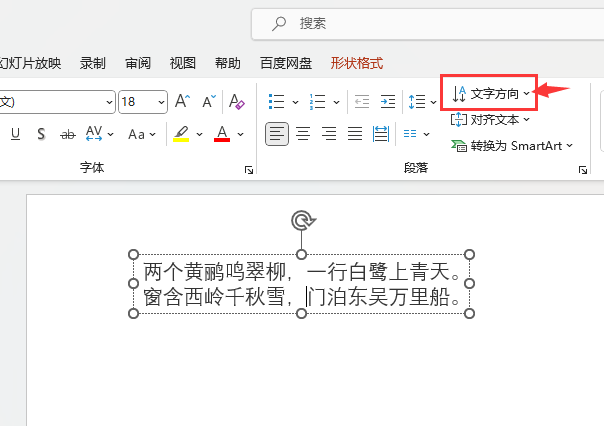Apply numbered list icon
Screen dimensions: 604x426
pyautogui.click(x=317, y=102)
